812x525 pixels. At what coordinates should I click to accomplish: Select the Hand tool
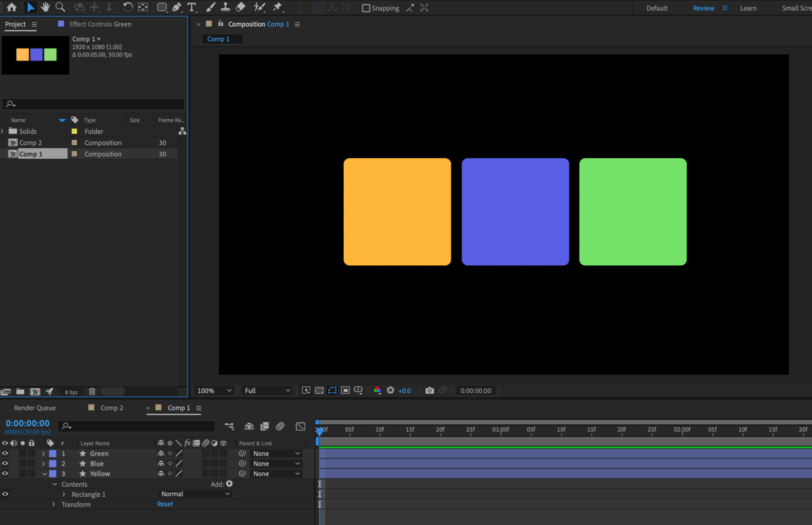pos(45,7)
